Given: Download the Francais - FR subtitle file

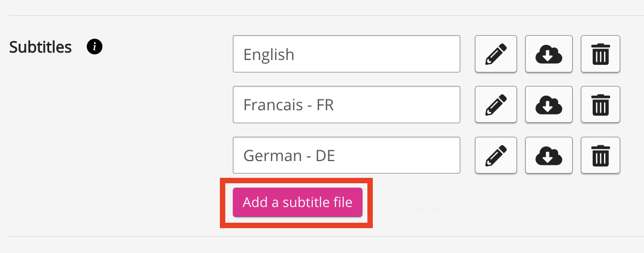Looking at the screenshot, I should click(548, 104).
